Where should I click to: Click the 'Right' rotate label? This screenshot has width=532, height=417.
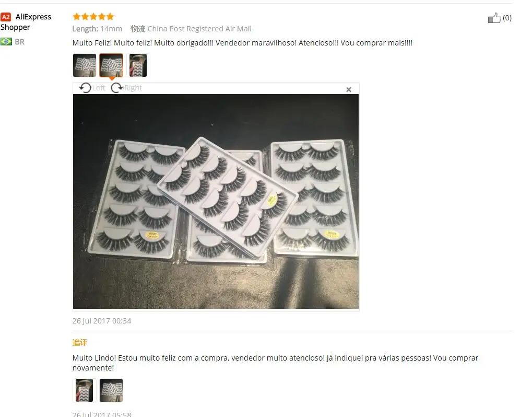(133, 88)
